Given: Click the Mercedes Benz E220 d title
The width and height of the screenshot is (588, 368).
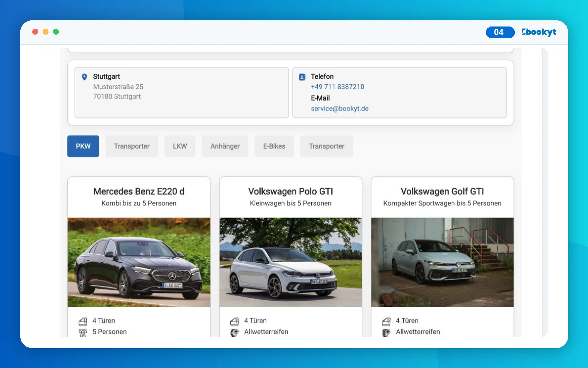Looking at the screenshot, I should pos(139,191).
